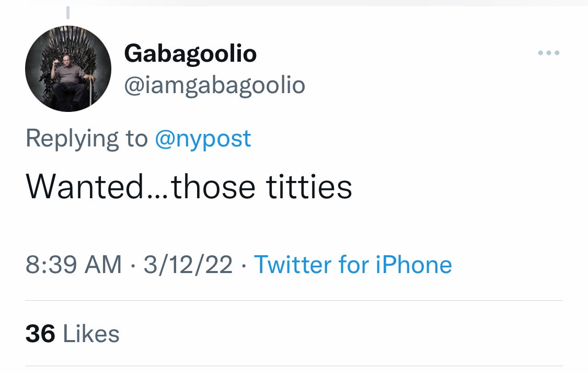Viewport: 588px width, 374px height.
Task: Click the word "Likes" beside the count
Action: click(x=91, y=334)
